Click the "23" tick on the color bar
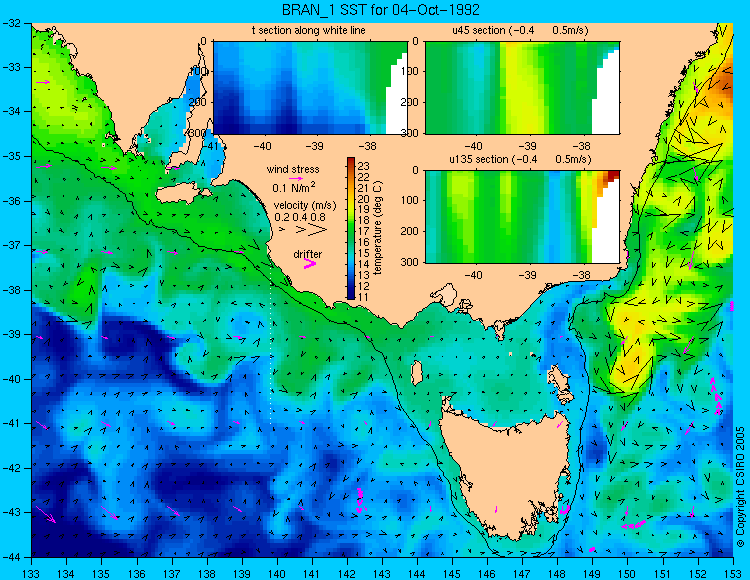750x580 pixels. click(x=364, y=166)
